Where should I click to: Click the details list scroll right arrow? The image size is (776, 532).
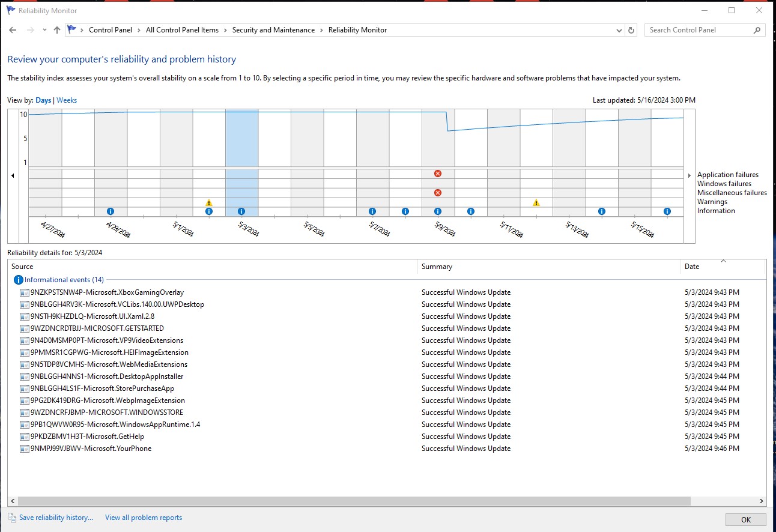[762, 501]
